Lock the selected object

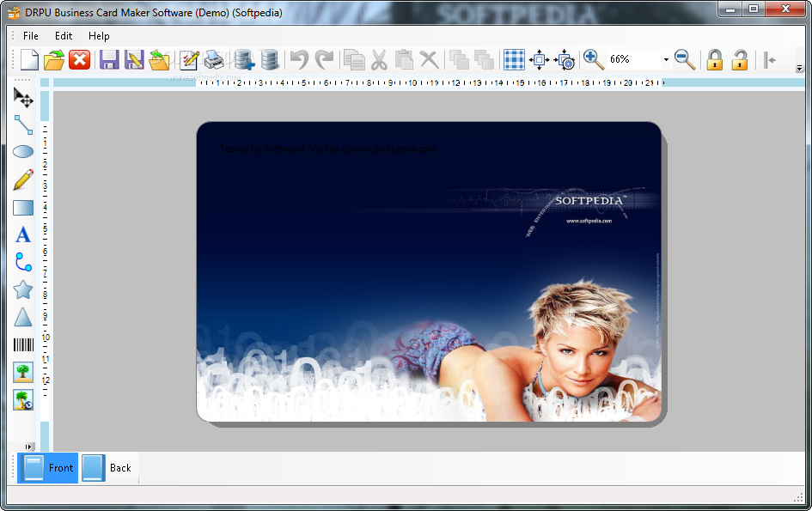click(715, 59)
